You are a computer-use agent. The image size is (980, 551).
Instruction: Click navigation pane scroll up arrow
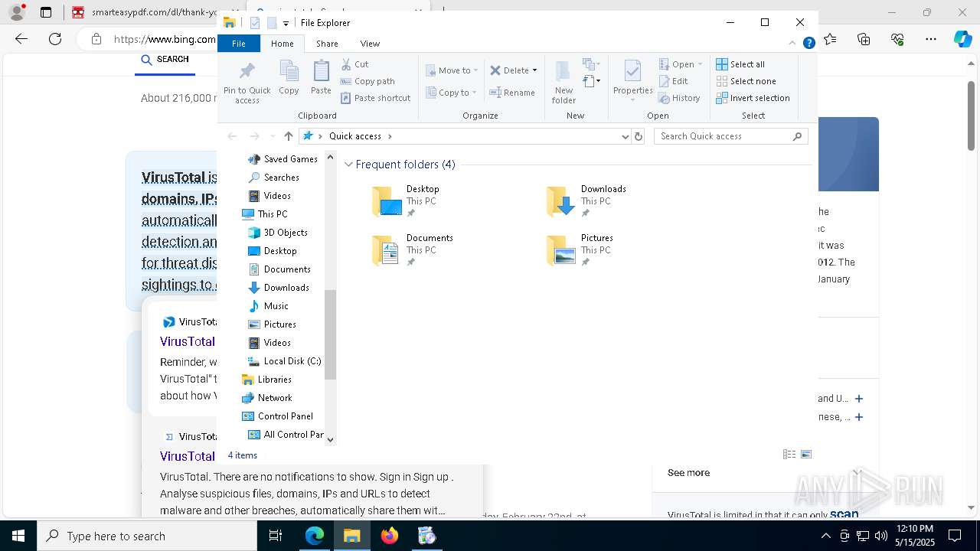(x=330, y=157)
